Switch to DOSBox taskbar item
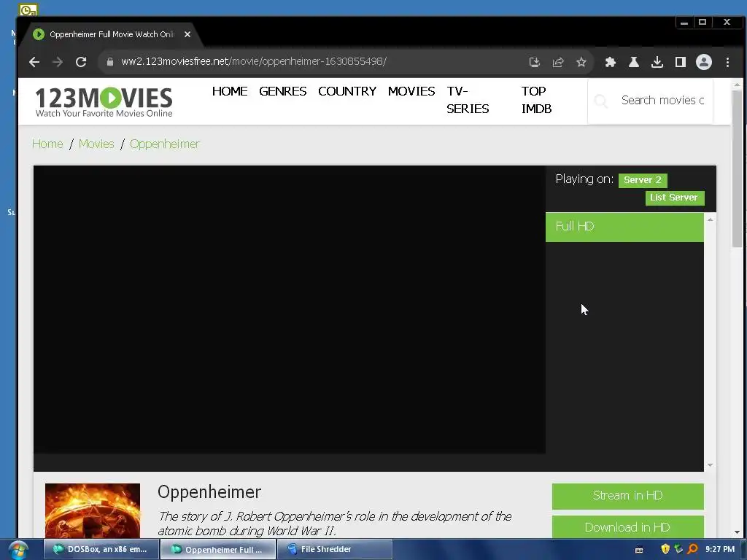Viewport: 747px width, 560px height. 101,550
